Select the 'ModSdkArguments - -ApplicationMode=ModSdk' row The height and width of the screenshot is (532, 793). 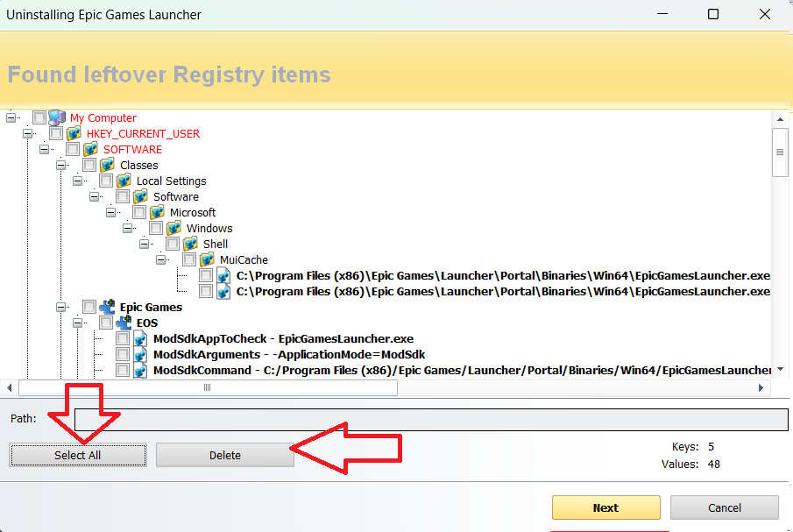(289, 354)
